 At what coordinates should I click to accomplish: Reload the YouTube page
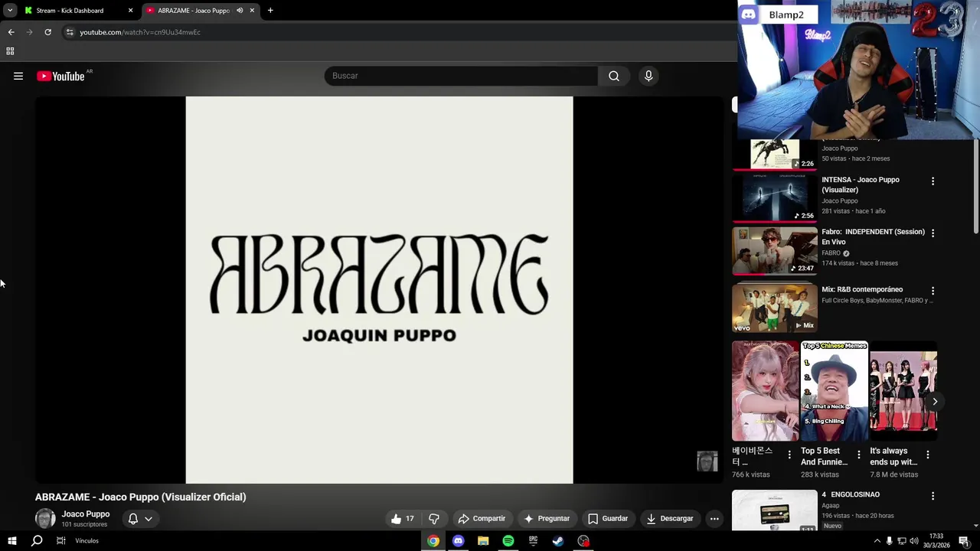pos(47,32)
